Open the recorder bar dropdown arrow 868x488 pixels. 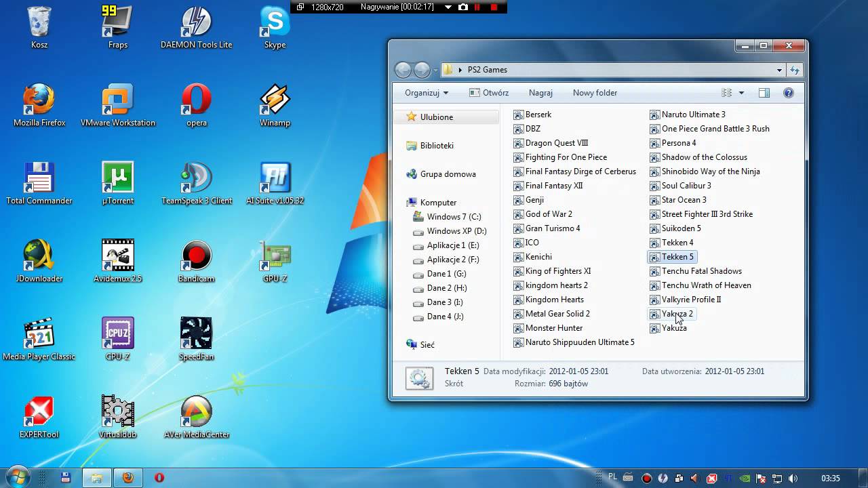[x=448, y=7]
